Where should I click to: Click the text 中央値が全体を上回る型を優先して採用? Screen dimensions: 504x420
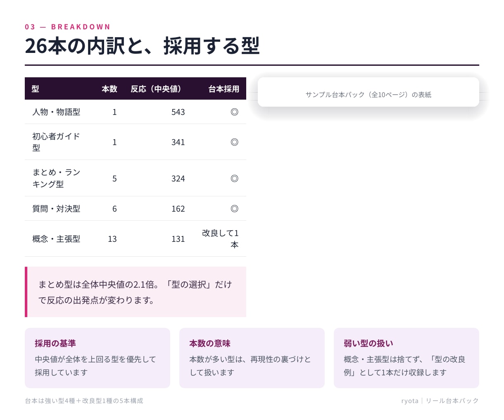point(95,366)
